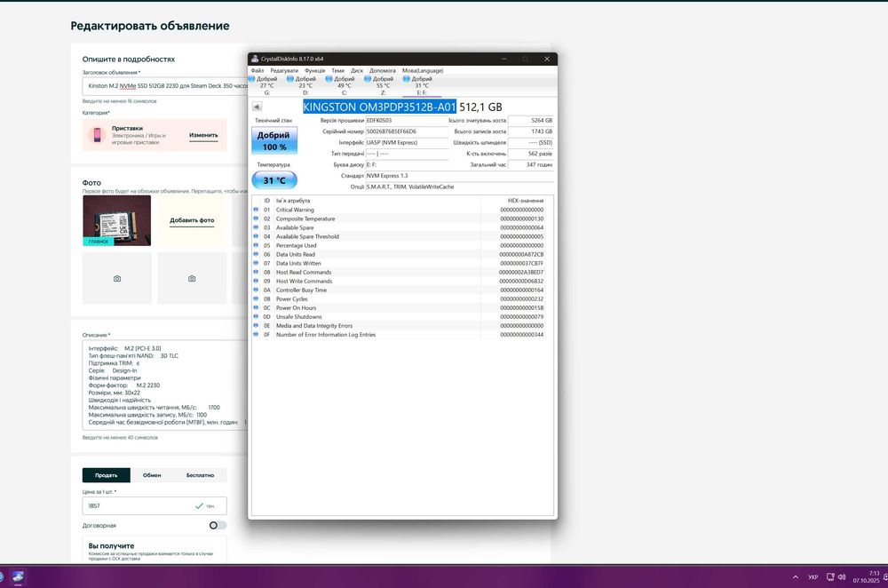Screen dimensions: 888x588
Task: Click status orb for Available Spare attribute
Action: coord(256,227)
